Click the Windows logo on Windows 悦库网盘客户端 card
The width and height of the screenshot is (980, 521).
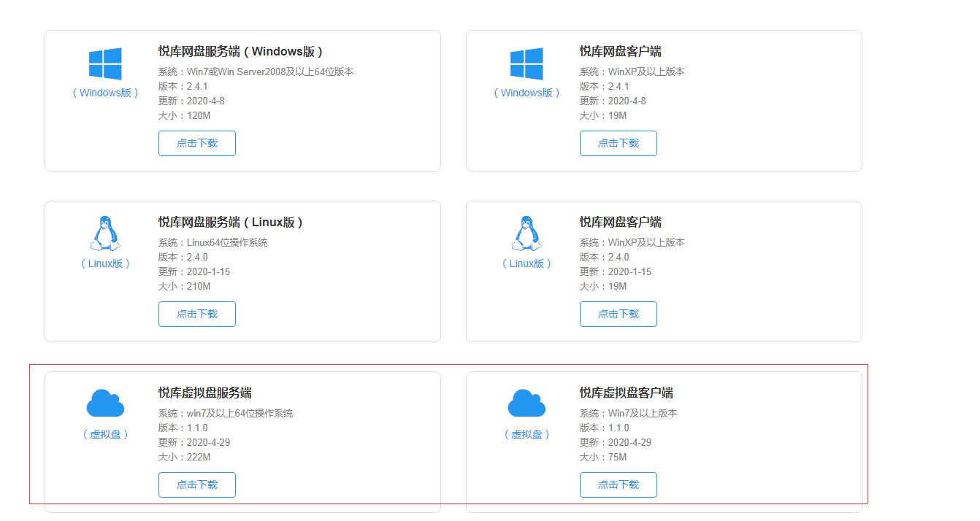527,63
